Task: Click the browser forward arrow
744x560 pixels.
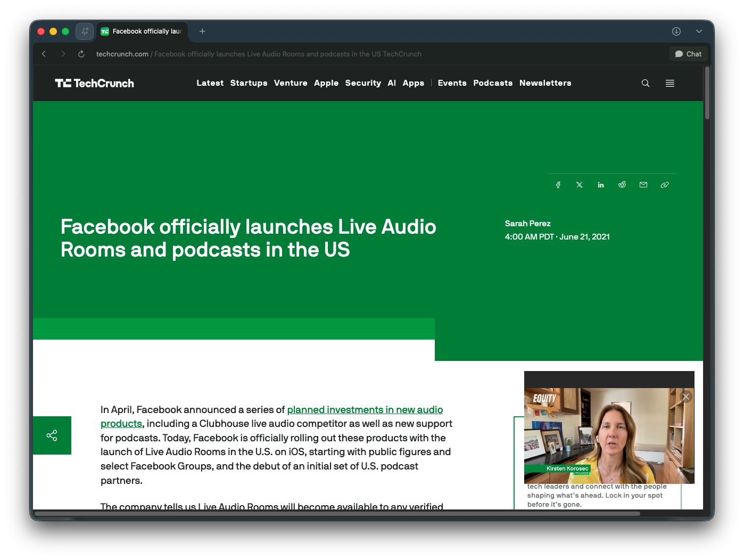Action: [x=63, y=54]
